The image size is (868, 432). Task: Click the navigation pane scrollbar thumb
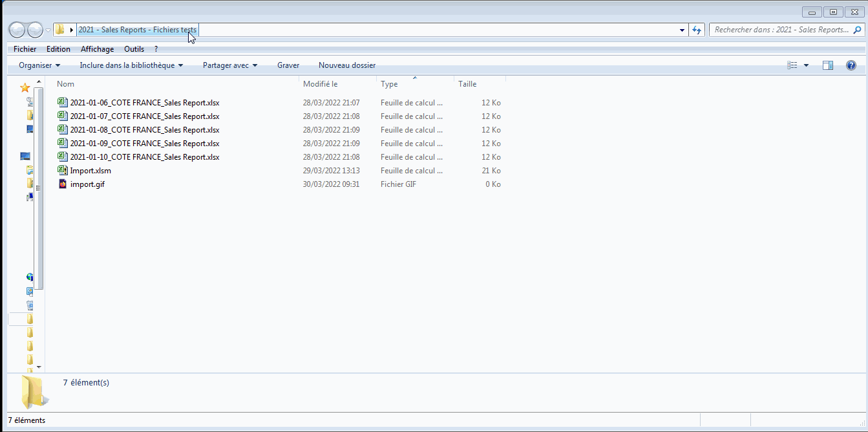point(39,188)
